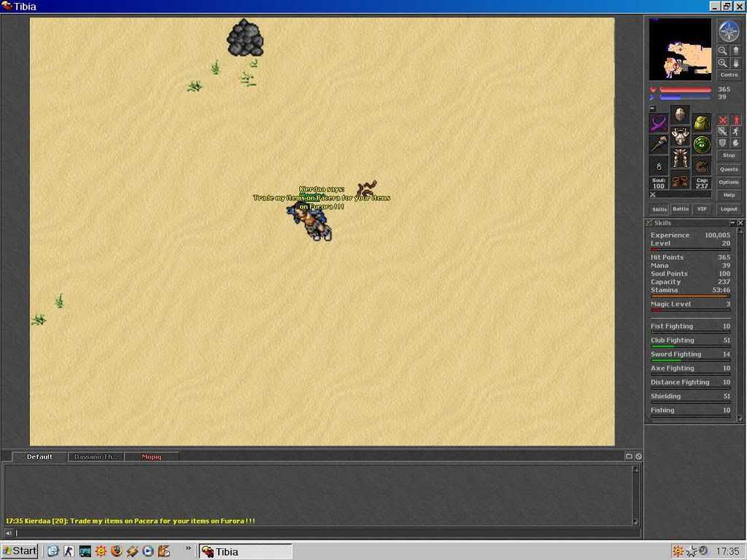
Task: Zoom out the minimap with the minus magnifier
Action: [x=723, y=51]
